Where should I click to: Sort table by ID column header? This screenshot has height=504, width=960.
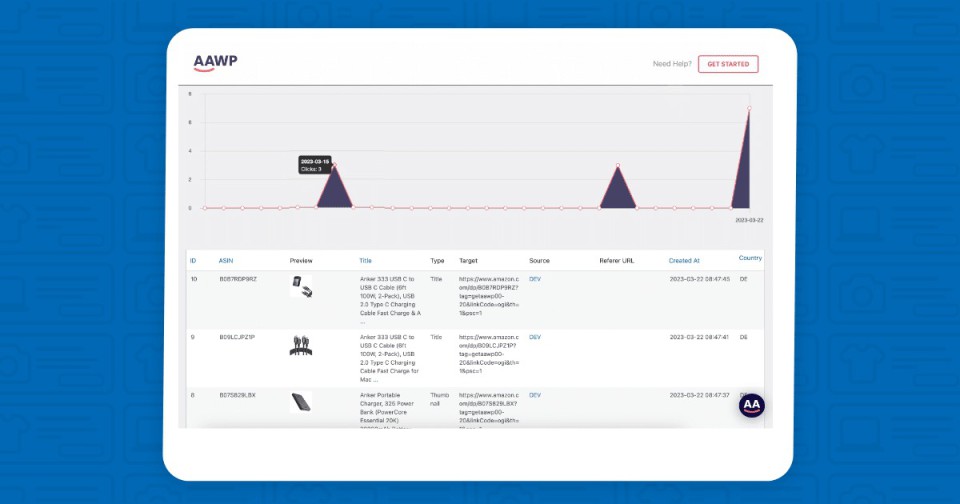pos(193,261)
